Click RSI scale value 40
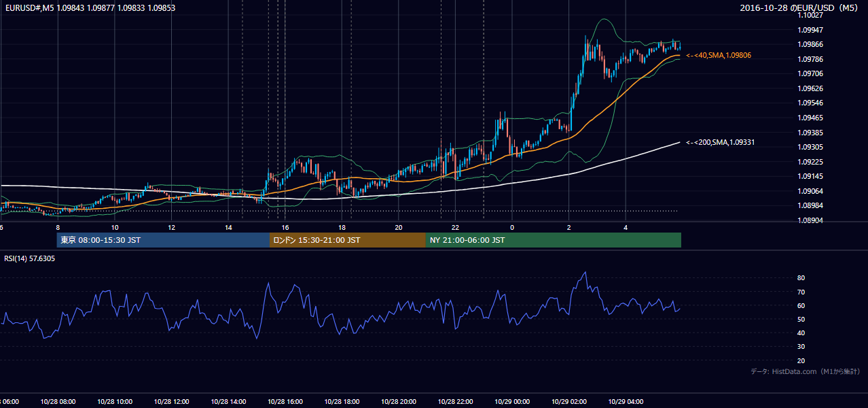 pos(801,333)
